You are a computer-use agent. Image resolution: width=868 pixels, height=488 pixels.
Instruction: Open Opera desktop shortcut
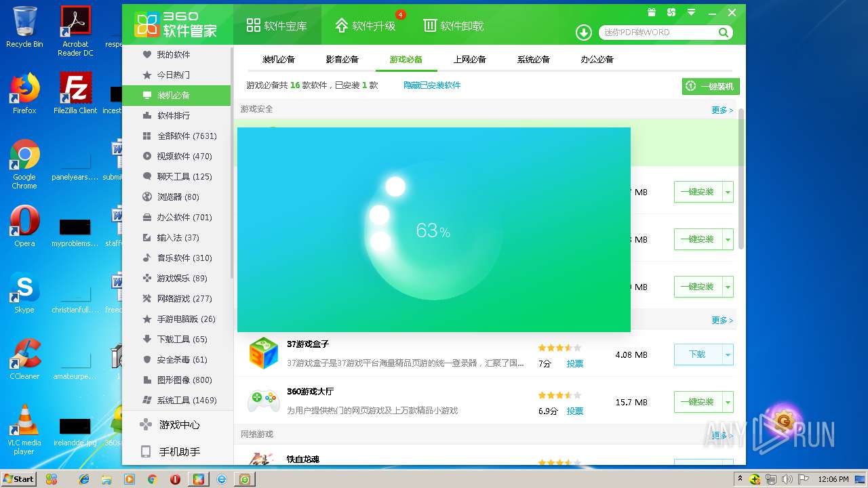click(x=24, y=226)
